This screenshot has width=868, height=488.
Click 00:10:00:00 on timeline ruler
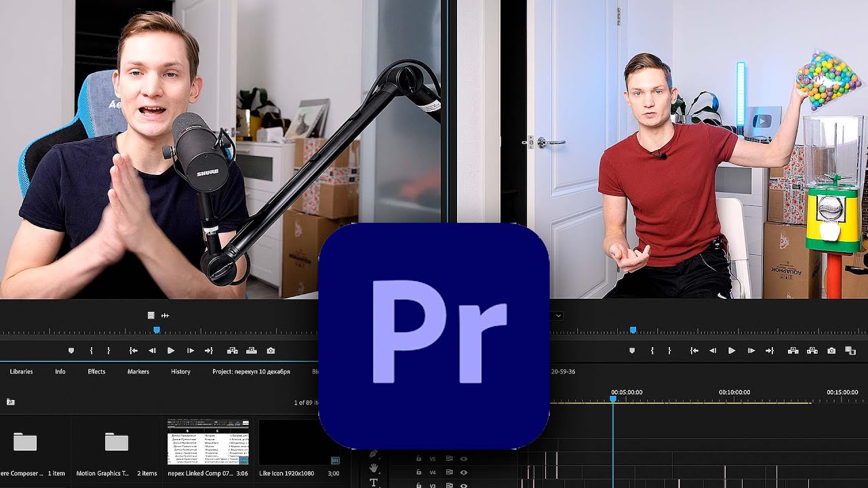734,392
